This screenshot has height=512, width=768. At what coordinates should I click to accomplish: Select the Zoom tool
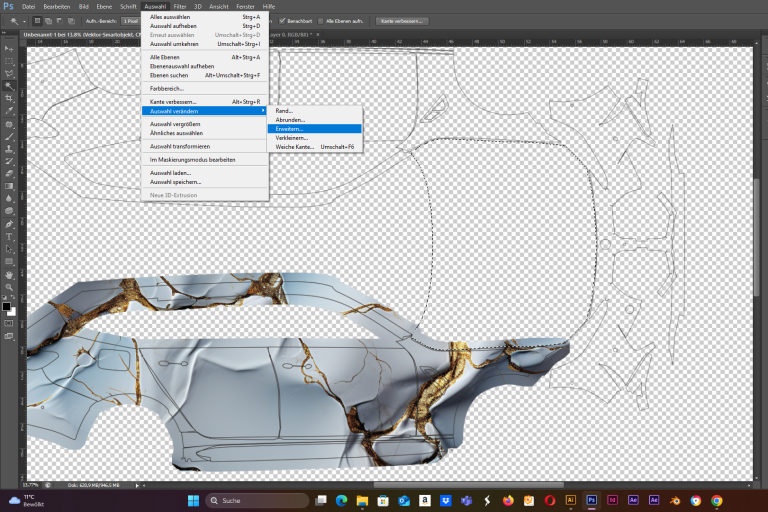click(9, 288)
